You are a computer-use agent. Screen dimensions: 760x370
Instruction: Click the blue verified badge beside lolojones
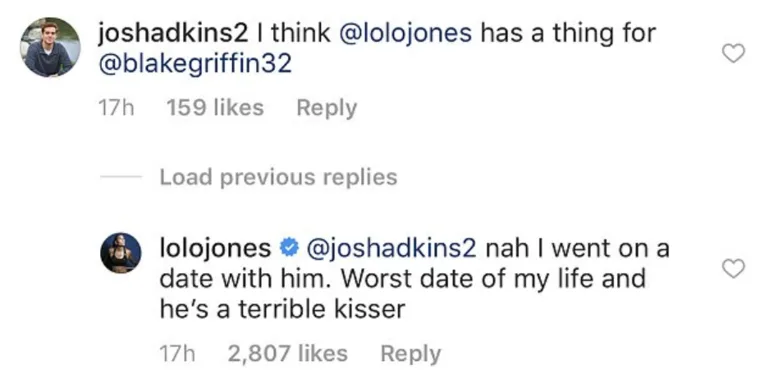[x=288, y=248]
